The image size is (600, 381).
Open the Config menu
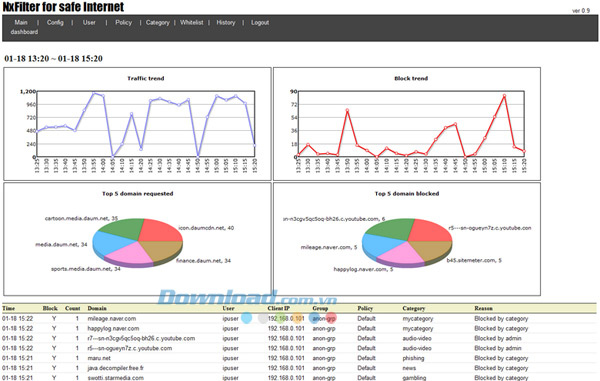tap(55, 23)
